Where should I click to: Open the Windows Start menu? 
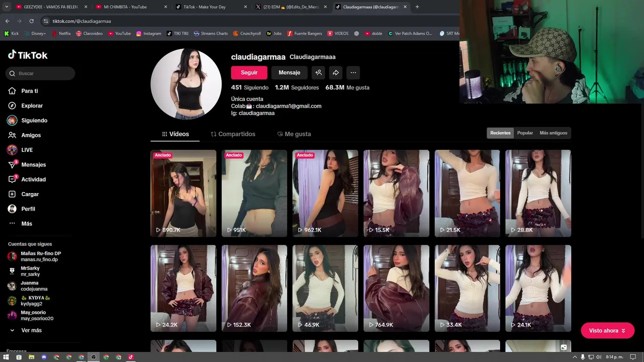[6, 357]
